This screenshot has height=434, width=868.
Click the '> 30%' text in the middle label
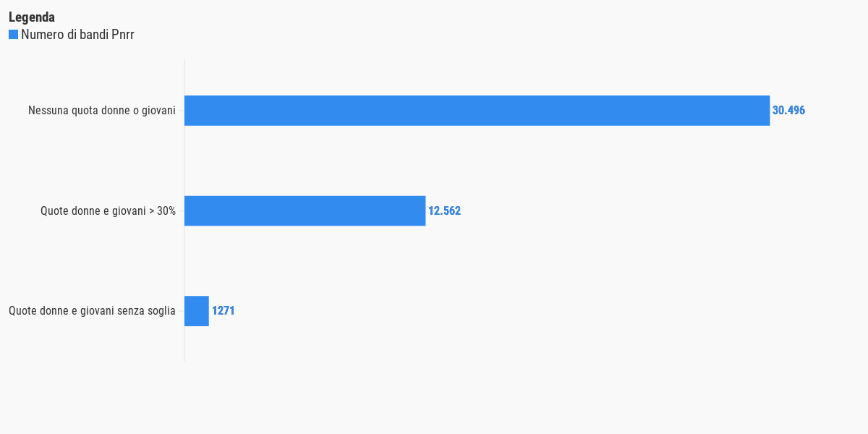(x=161, y=211)
